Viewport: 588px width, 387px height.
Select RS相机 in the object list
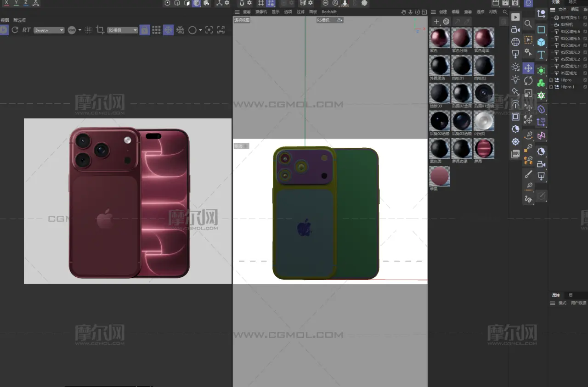click(x=566, y=25)
